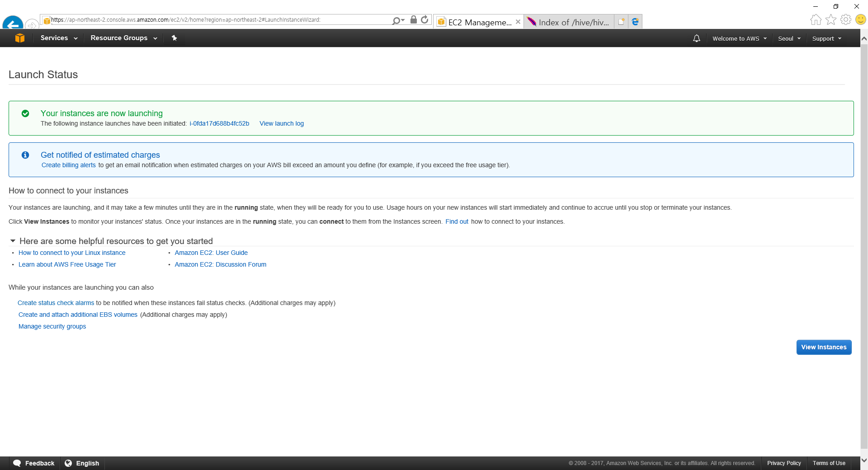Click the instance ID i-0fda17d688b4fc52b link

point(219,123)
